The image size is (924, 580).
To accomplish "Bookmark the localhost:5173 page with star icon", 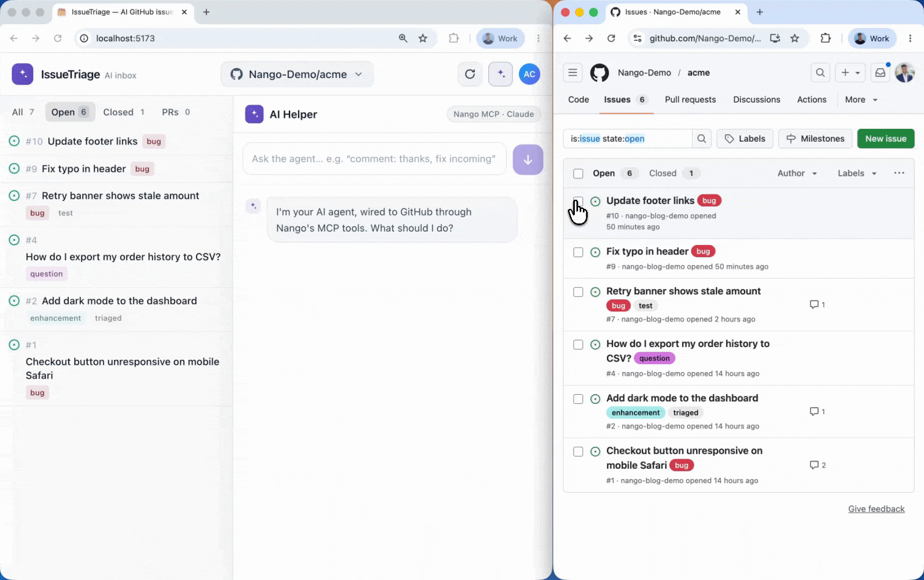I will pyautogui.click(x=423, y=38).
